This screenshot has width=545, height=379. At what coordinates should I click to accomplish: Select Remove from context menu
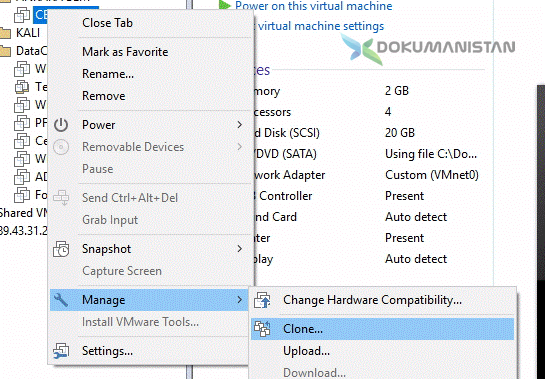click(104, 96)
